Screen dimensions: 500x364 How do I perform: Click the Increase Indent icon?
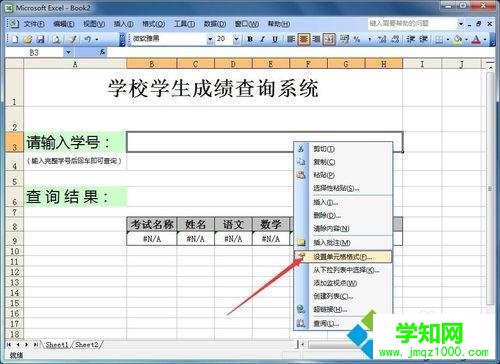point(423,39)
